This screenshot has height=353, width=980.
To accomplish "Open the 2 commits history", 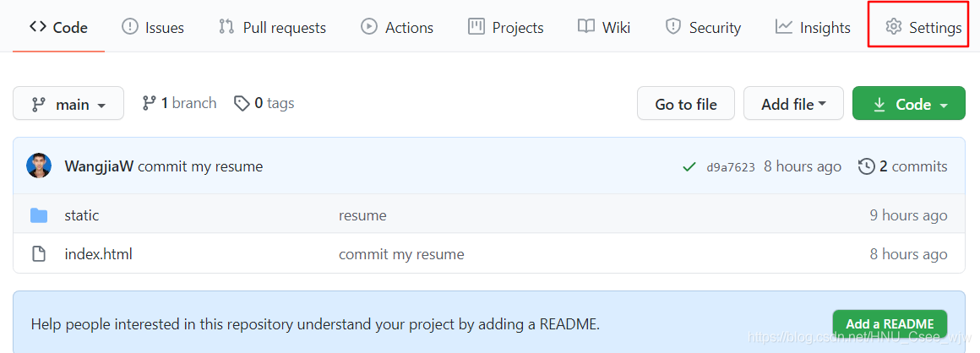I will [902, 166].
